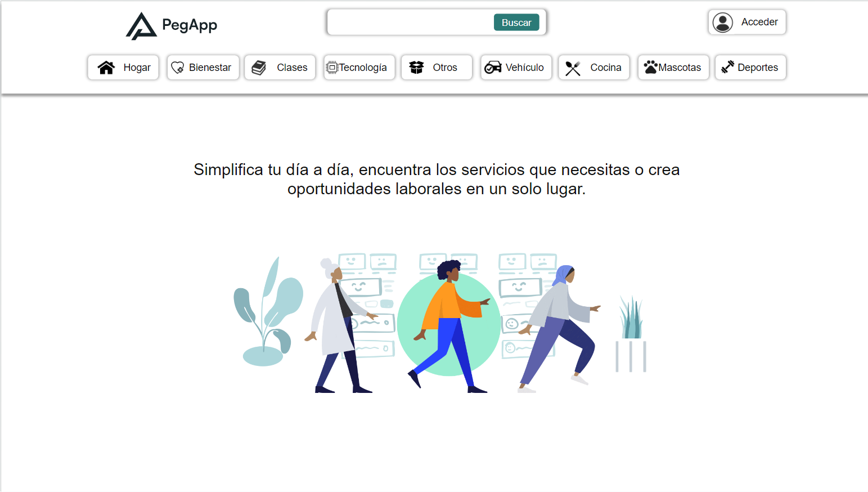Click the PegApp brand name text
Viewport: 868px width, 492px height.
190,25
